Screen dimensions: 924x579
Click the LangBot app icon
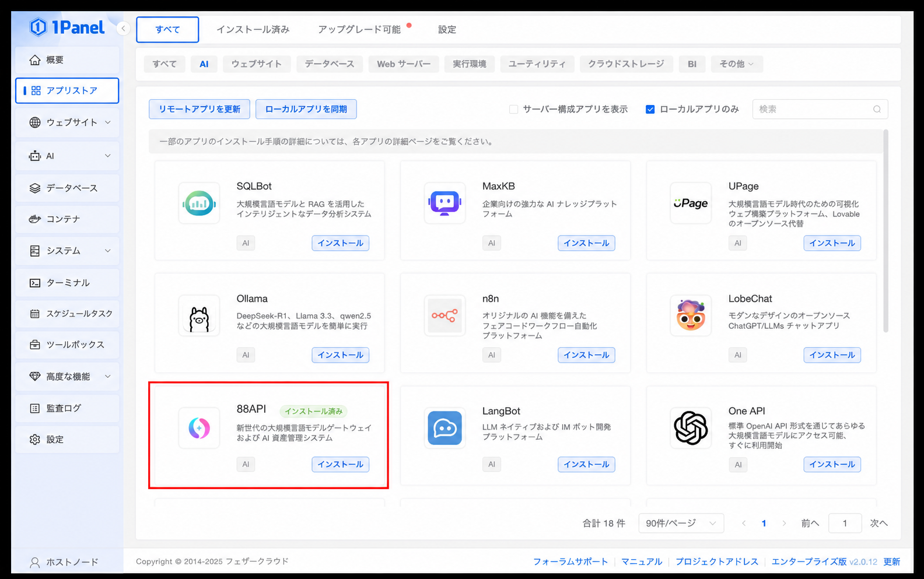[x=444, y=428]
